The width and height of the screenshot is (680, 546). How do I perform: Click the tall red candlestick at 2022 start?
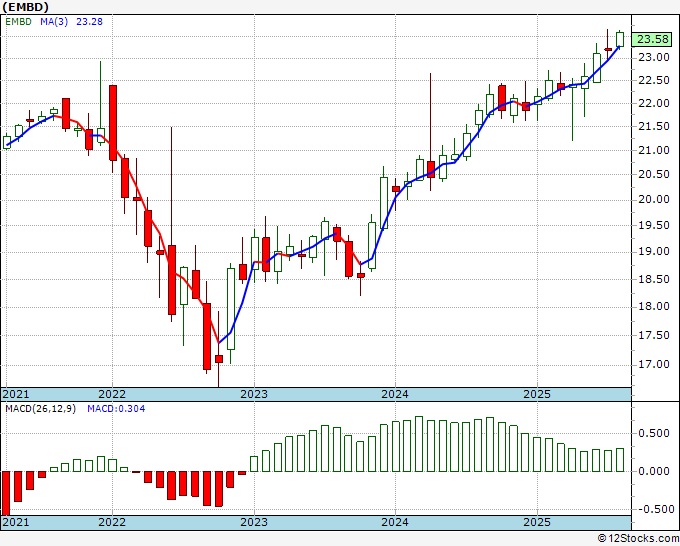tap(113, 123)
